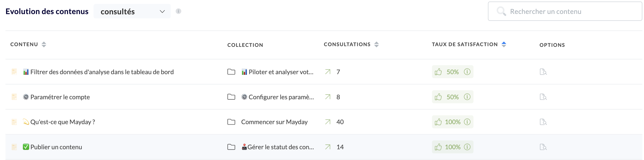This screenshot has height=160, width=644.
Task: Open Piloter et analyser collection link
Action: click(281, 72)
